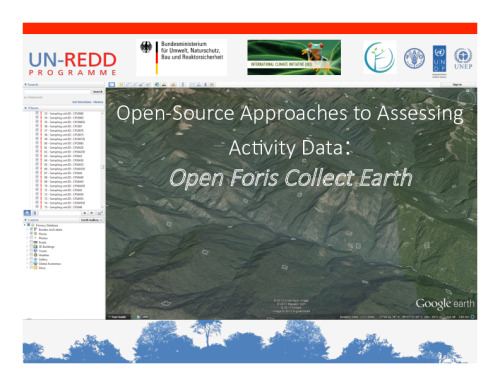This screenshot has height=386, width=500.
Task: Click the Email toolbar icon
Action: 192,84
